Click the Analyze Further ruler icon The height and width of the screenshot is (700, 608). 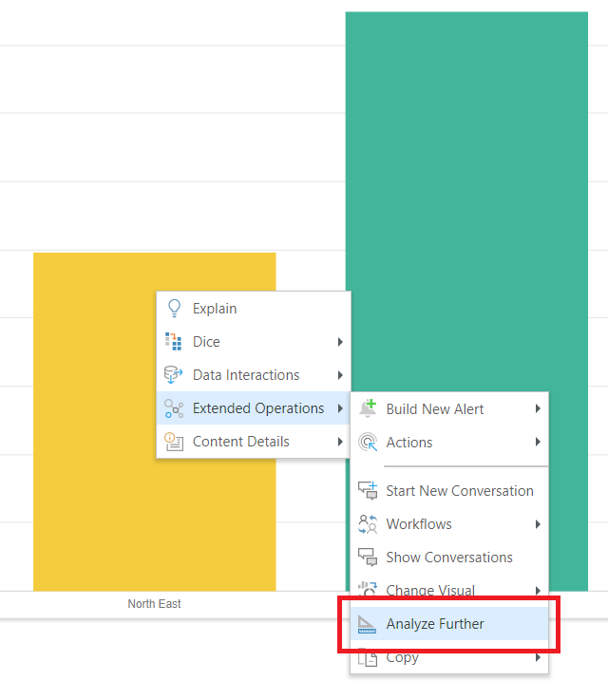(x=367, y=624)
